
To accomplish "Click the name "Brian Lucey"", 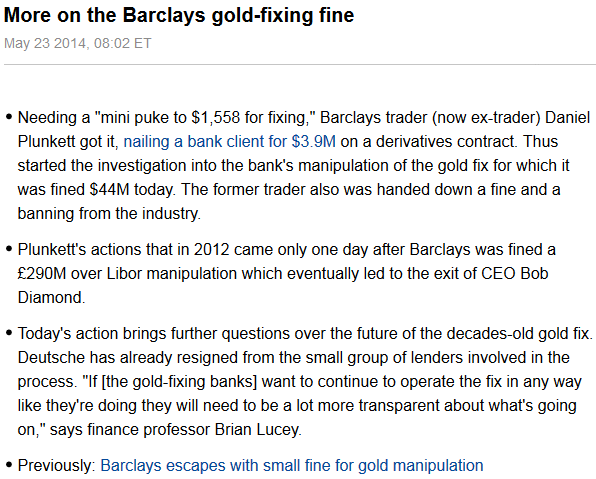I will coord(258,429).
